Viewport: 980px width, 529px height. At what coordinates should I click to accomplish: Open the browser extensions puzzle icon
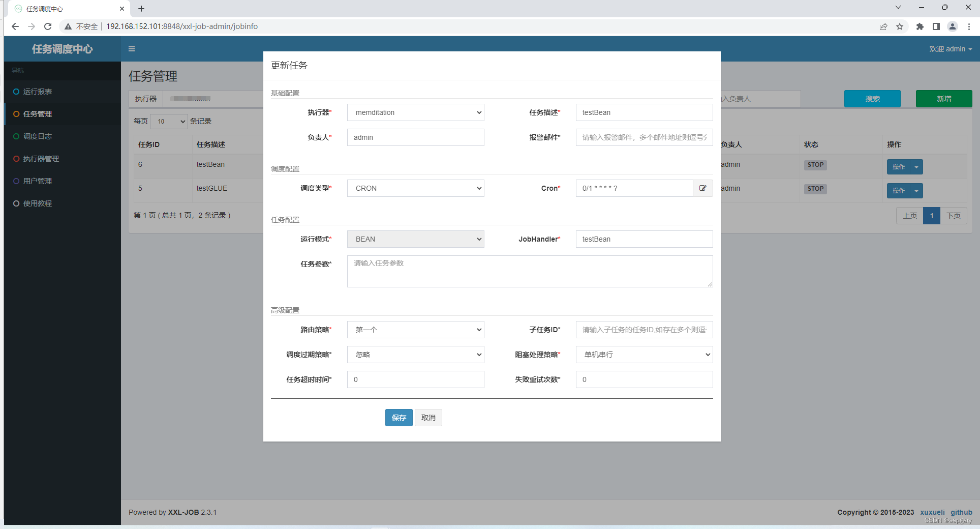coord(920,26)
